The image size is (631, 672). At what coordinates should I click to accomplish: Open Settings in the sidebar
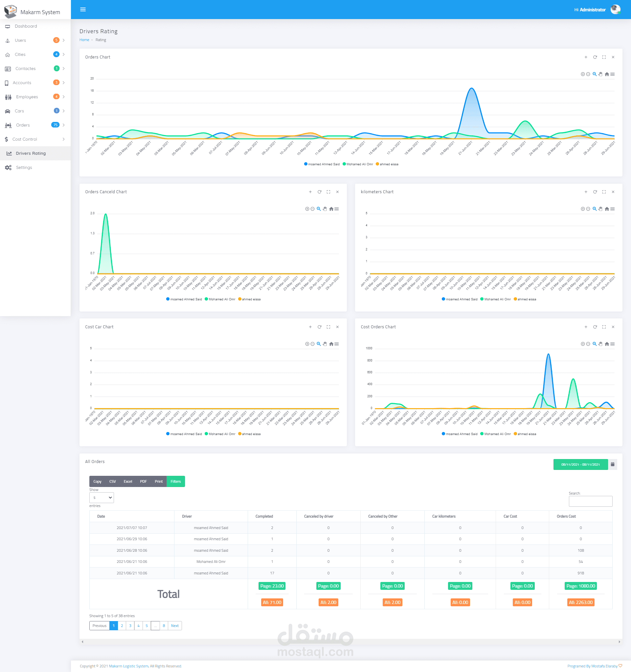pos(24,168)
